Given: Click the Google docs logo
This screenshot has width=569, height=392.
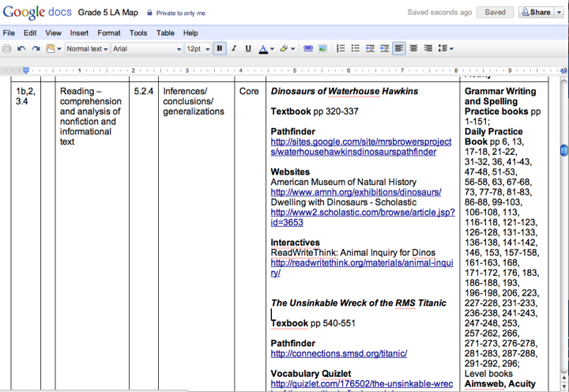Looking at the screenshot, I should point(37,13).
